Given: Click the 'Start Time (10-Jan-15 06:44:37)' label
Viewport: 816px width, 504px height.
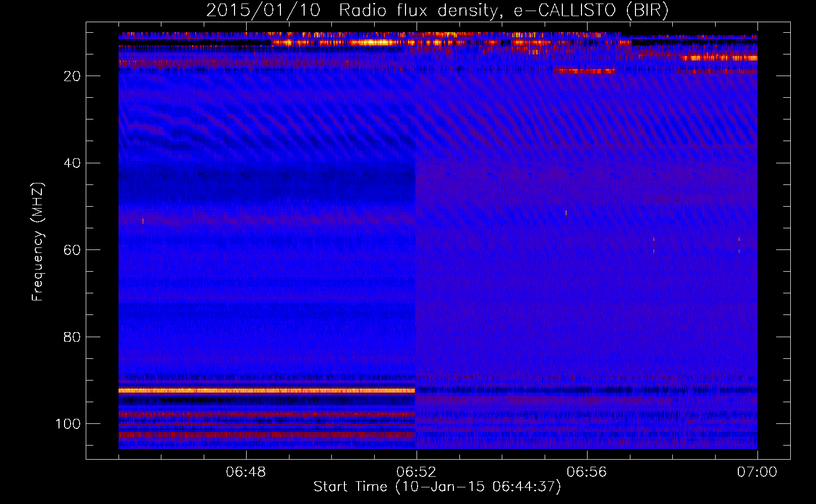Looking at the screenshot, I should (437, 487).
